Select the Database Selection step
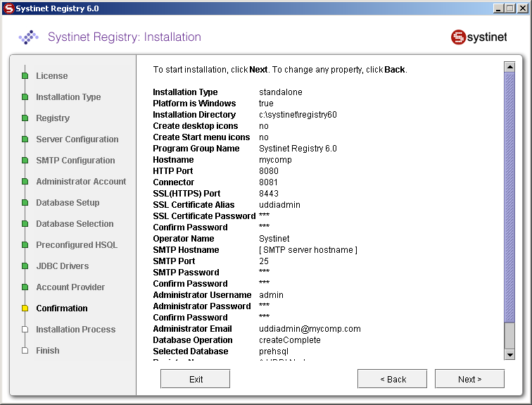 75,223
